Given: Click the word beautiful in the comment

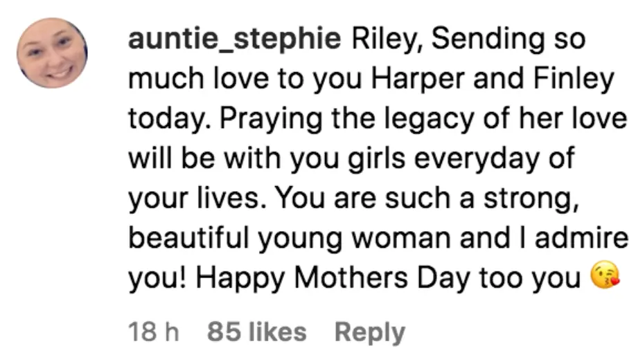Looking at the screenshot, I should [x=188, y=239].
